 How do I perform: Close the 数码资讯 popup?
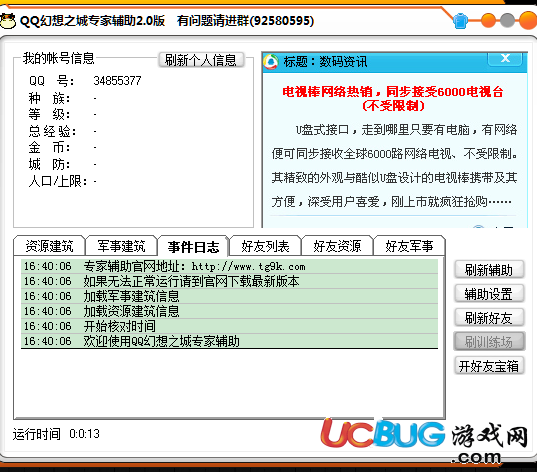(x=505, y=59)
